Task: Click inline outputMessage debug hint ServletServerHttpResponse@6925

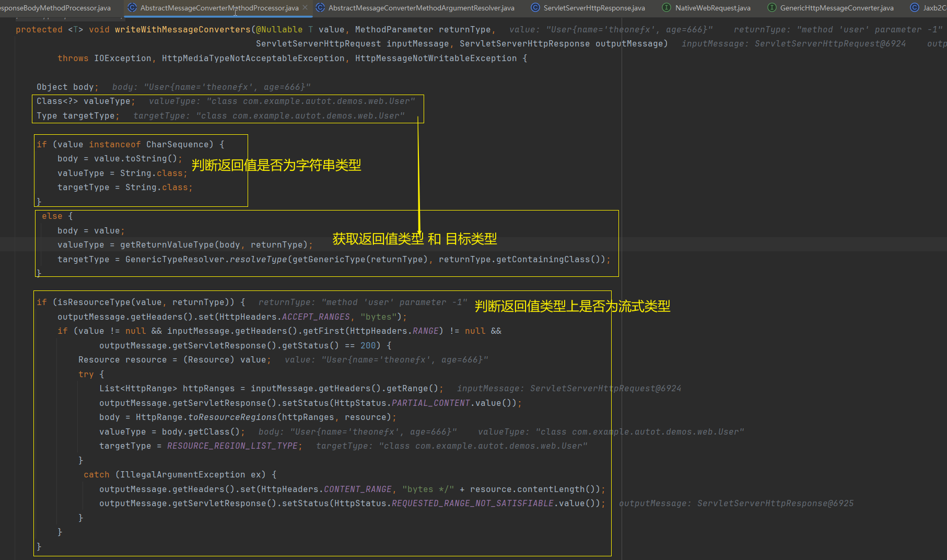Action: [736, 504]
